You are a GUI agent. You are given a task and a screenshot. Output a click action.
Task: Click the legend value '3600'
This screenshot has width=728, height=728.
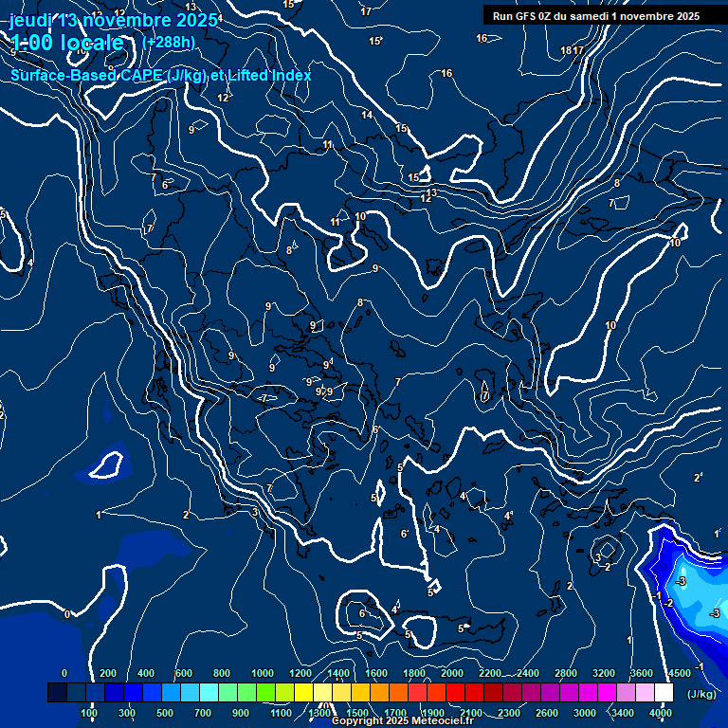642,673
